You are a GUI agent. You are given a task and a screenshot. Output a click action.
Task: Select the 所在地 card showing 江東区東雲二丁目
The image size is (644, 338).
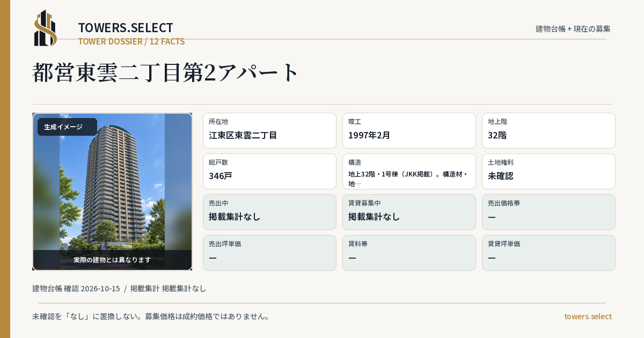point(269,130)
